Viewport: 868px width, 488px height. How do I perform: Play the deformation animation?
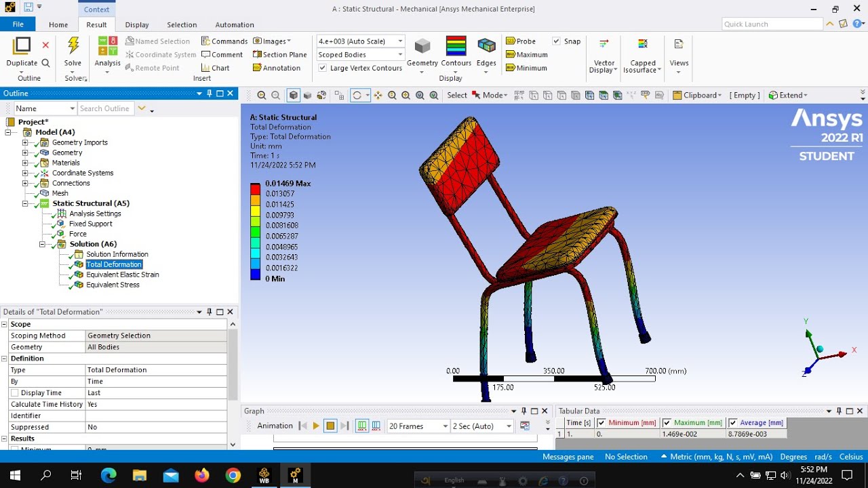[316, 426]
